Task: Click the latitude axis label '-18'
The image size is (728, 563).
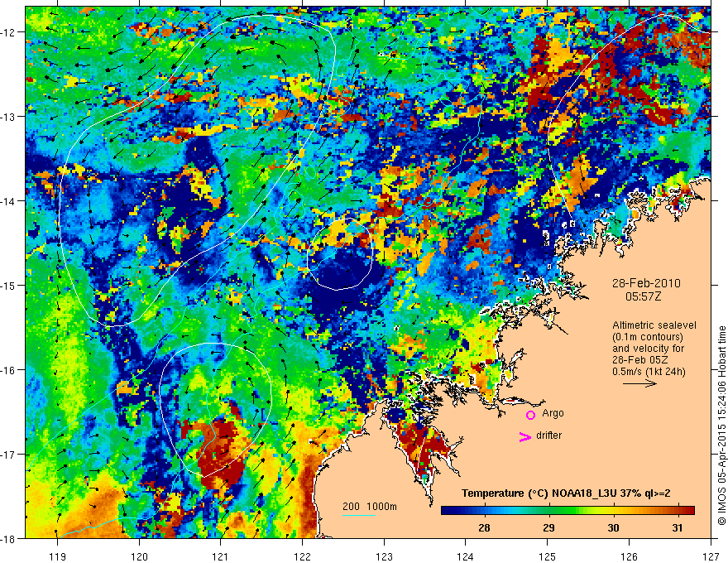Action: click(8, 538)
